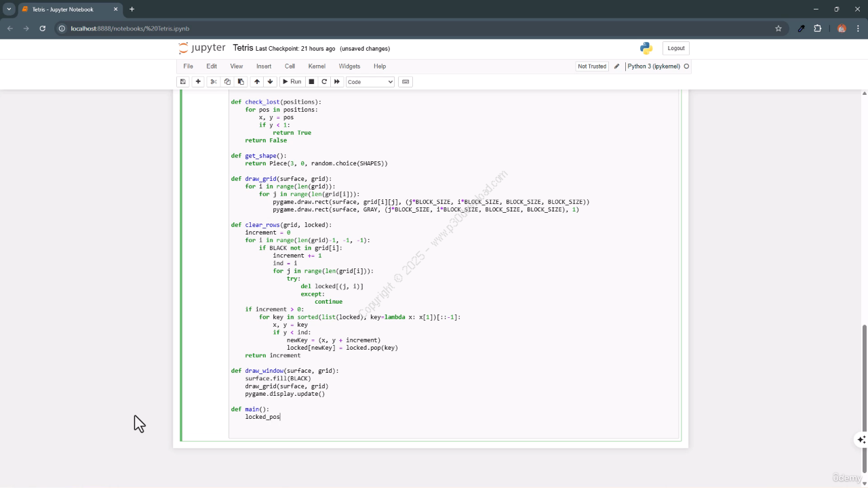Toggle the Not Trusted notebook status
The height and width of the screenshot is (488, 868).
pos(591,66)
